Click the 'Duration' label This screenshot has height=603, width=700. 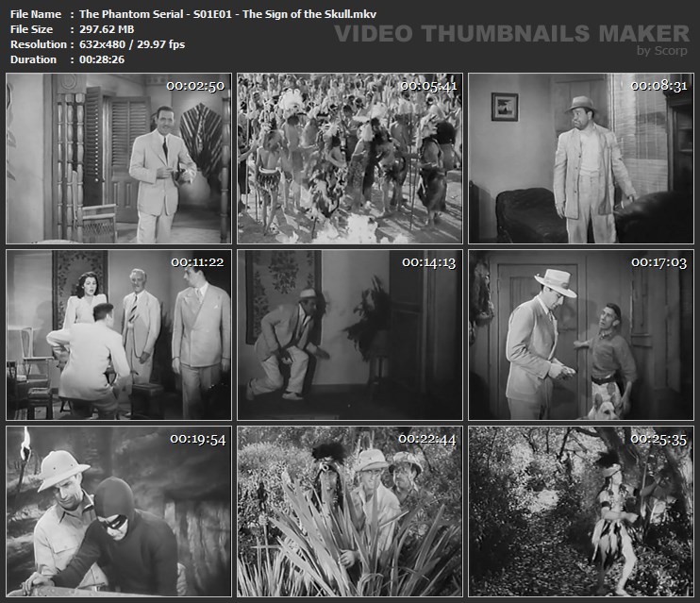click(33, 59)
